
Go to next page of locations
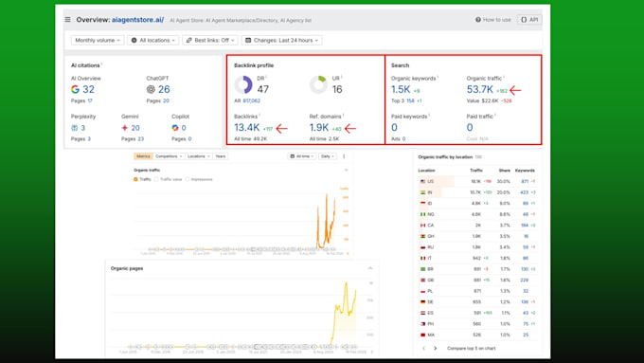click(x=436, y=348)
